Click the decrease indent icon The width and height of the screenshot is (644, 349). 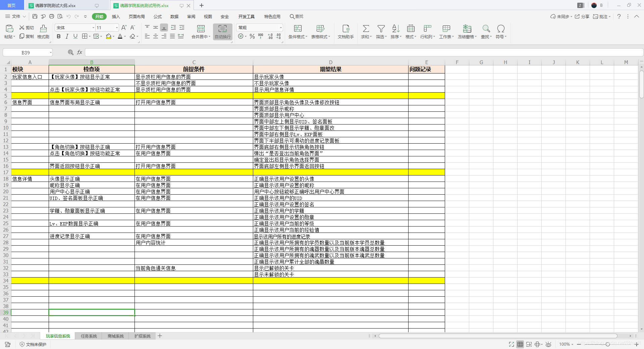coord(173,28)
